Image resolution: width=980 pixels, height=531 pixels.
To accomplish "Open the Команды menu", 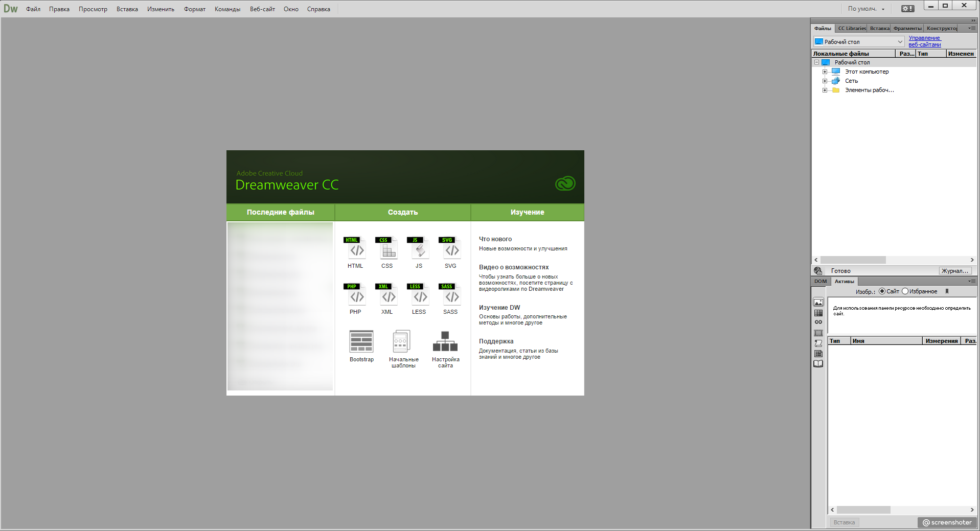I will (x=227, y=9).
